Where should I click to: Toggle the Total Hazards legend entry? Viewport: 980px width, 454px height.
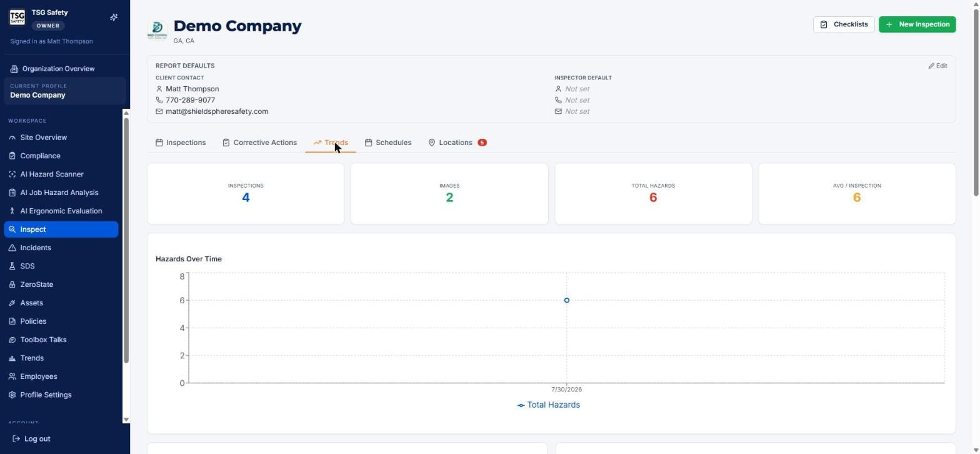[548, 405]
